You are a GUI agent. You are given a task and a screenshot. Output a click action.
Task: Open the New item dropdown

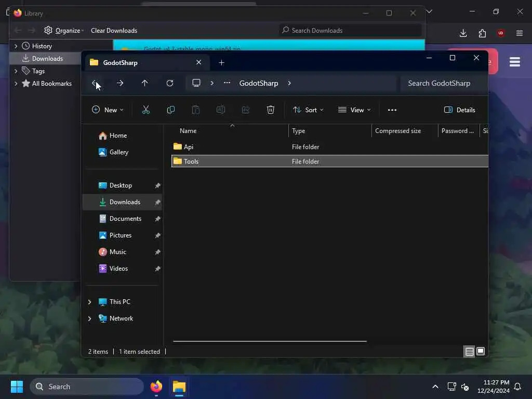coord(108,110)
